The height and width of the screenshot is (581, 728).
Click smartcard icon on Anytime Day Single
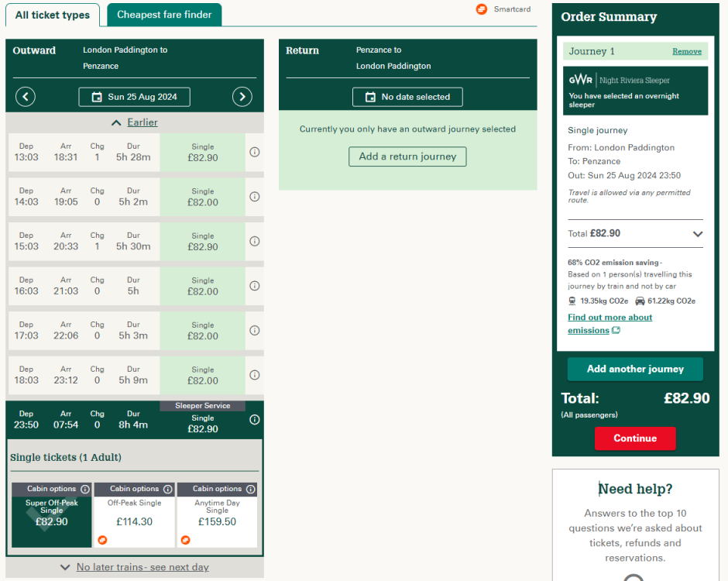(185, 540)
